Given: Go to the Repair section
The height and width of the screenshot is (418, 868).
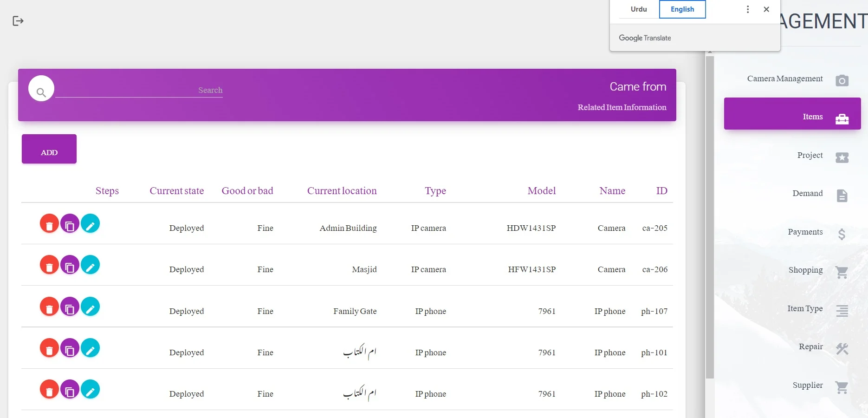Looking at the screenshot, I should click(x=810, y=347).
